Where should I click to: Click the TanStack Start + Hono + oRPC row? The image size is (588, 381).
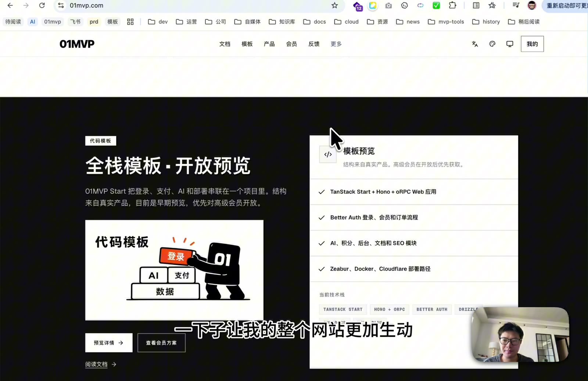tap(414, 192)
